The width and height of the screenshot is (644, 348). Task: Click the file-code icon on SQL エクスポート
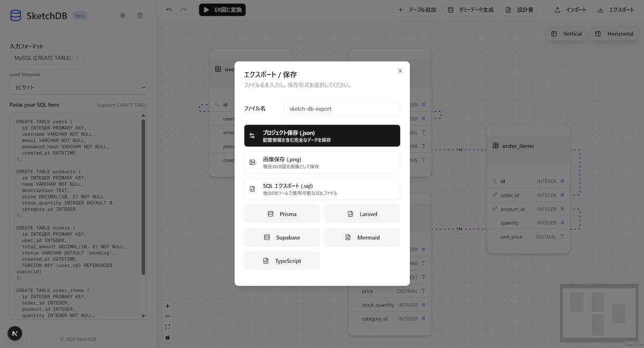click(252, 189)
